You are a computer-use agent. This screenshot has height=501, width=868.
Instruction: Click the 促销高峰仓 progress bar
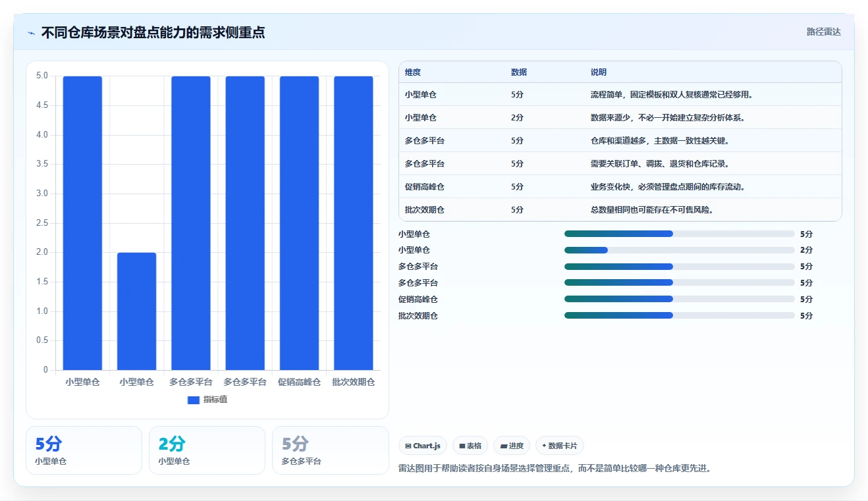pyautogui.click(x=680, y=299)
